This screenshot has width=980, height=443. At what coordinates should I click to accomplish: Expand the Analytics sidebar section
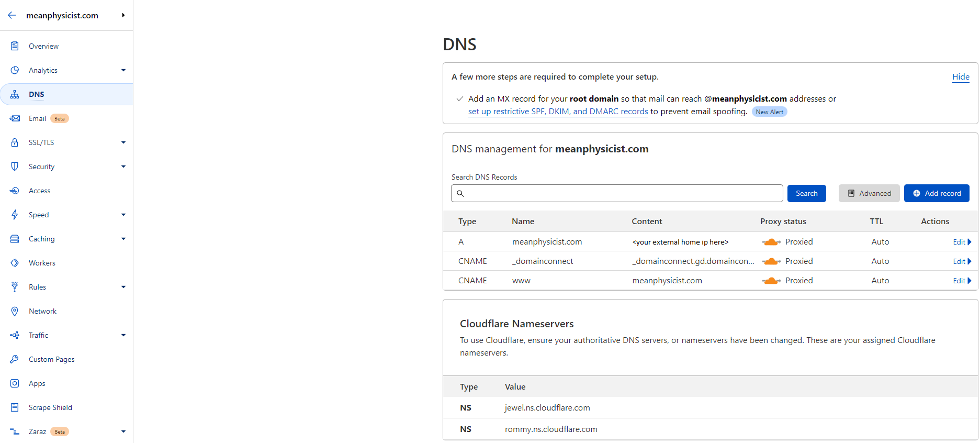[123, 70]
